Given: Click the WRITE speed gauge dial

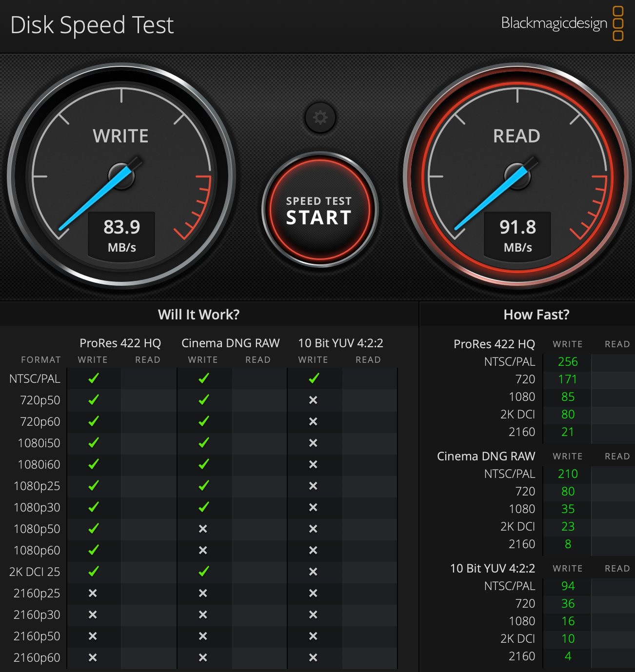Looking at the screenshot, I should [x=121, y=176].
